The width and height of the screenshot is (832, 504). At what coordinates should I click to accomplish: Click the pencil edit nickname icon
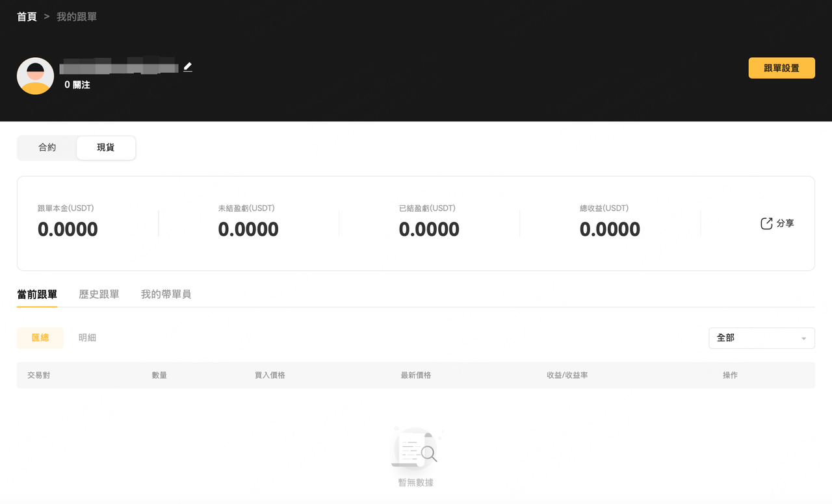coord(188,67)
